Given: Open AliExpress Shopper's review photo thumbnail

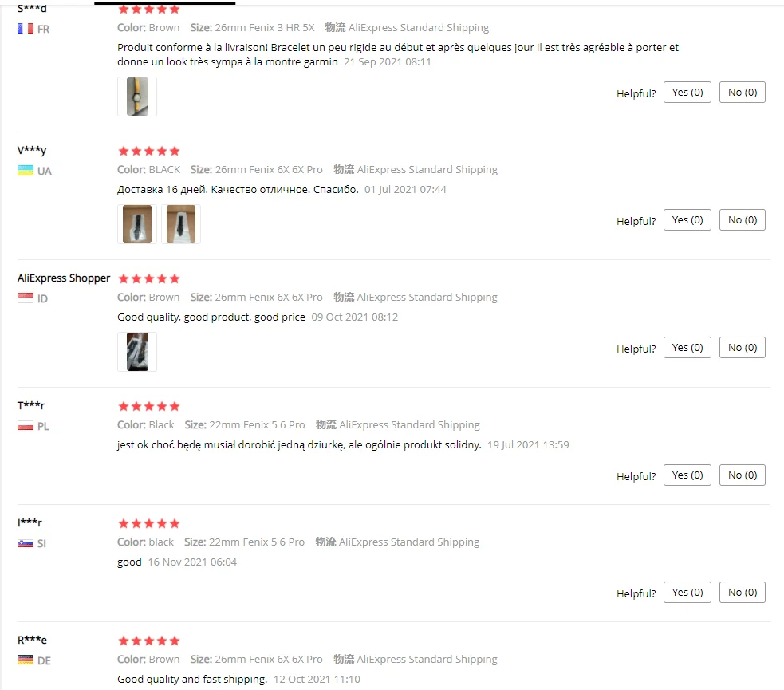Looking at the screenshot, I should tap(137, 352).
